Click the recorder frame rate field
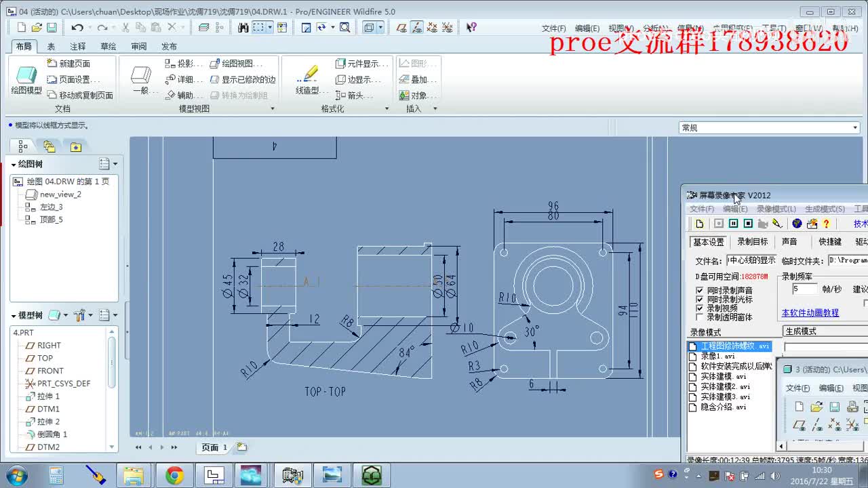The height and width of the screenshot is (488, 868). 804,289
